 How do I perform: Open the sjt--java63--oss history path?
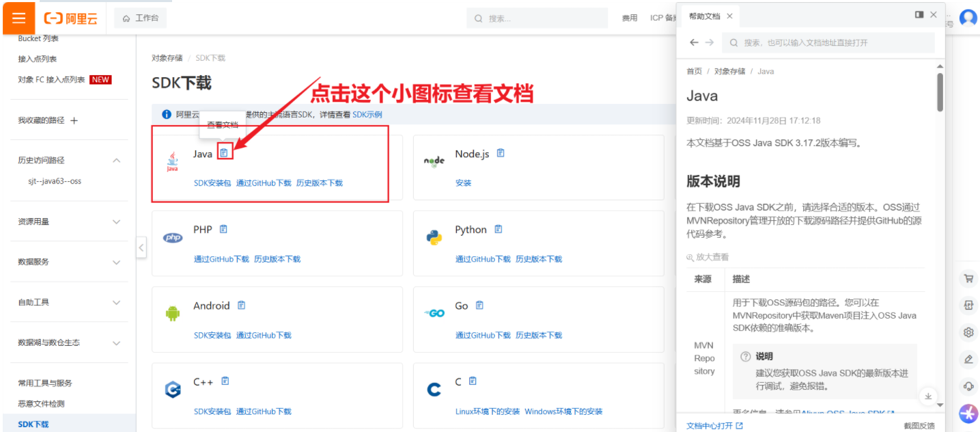click(55, 181)
